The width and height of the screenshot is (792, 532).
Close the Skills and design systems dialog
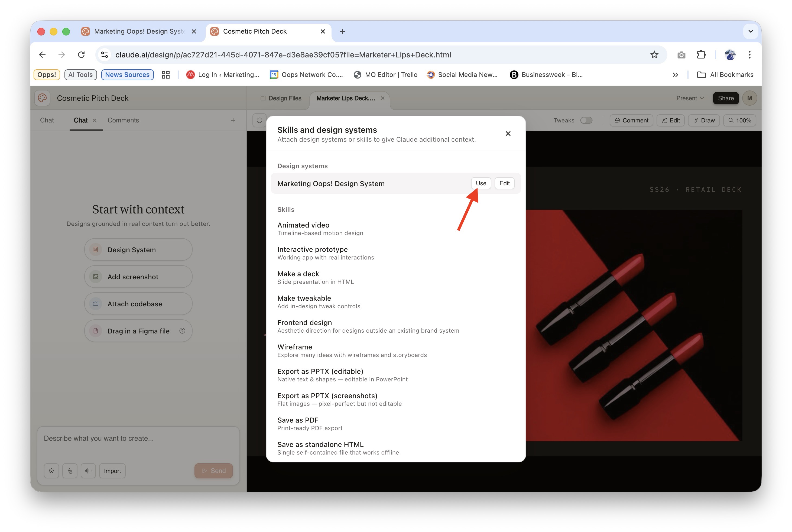tap(508, 134)
